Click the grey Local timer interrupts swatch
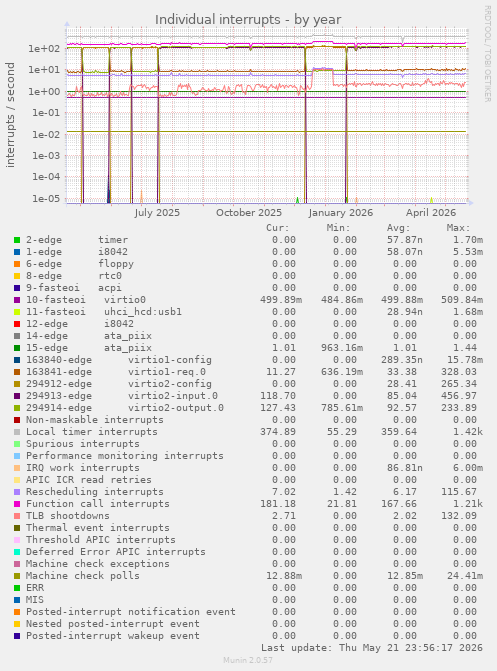Screen dimensions: 497x671 click(17, 432)
